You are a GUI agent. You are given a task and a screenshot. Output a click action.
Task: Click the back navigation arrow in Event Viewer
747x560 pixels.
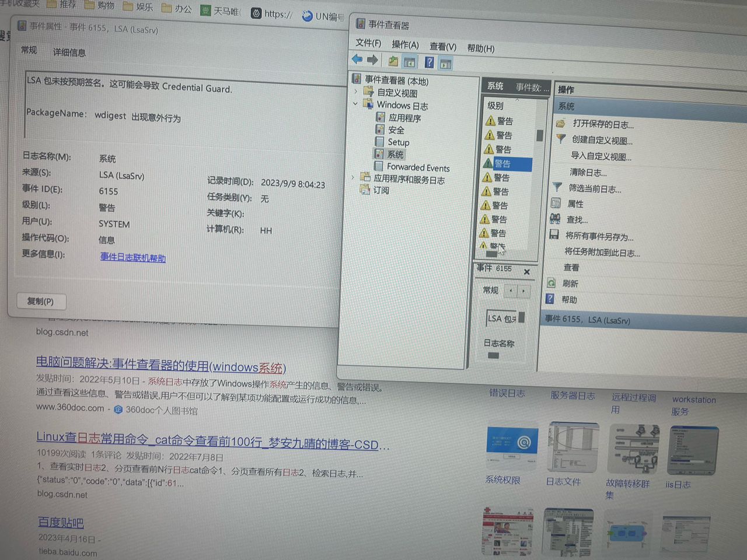(x=357, y=59)
